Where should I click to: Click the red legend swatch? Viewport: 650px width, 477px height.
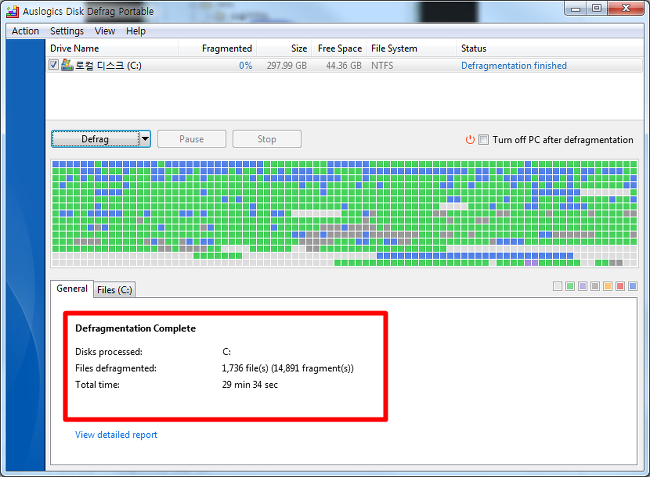pyautogui.click(x=620, y=286)
